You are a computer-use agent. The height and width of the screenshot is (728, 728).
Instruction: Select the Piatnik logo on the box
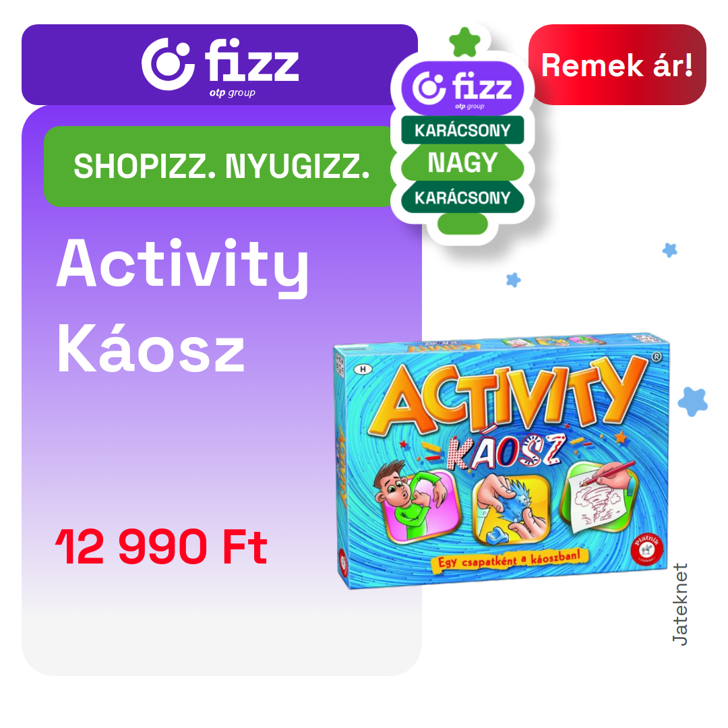(647, 548)
